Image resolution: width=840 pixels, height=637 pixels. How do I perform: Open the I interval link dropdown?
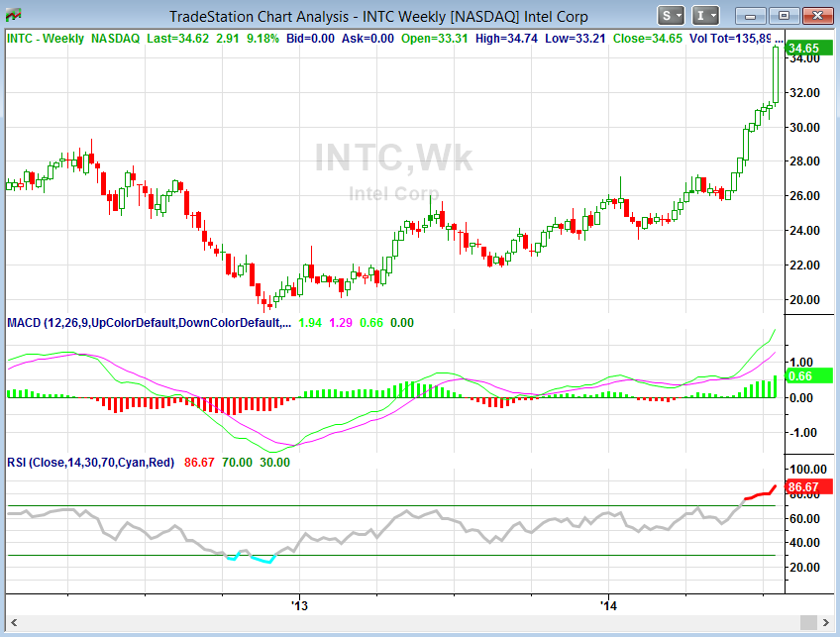point(705,16)
